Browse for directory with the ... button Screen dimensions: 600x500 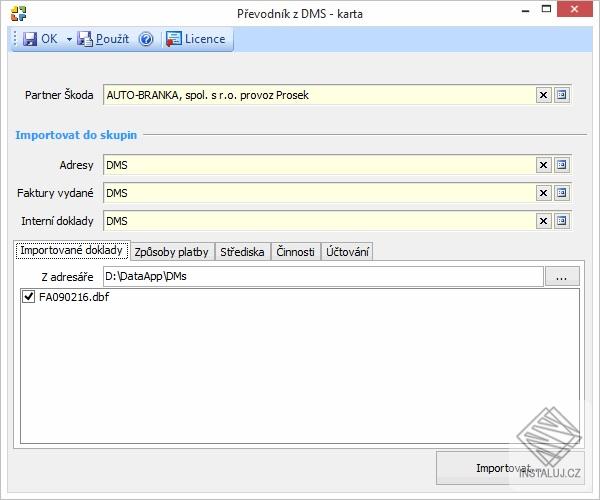562,276
